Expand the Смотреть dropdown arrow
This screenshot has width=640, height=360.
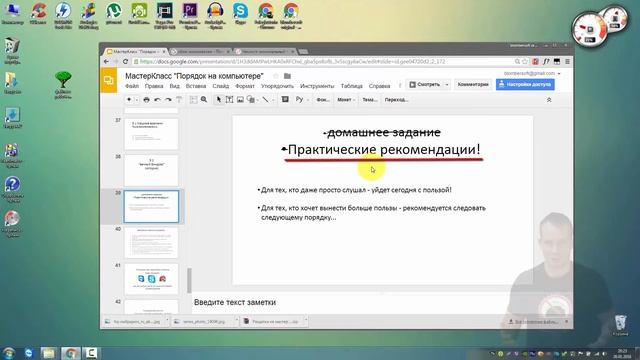[x=447, y=84]
